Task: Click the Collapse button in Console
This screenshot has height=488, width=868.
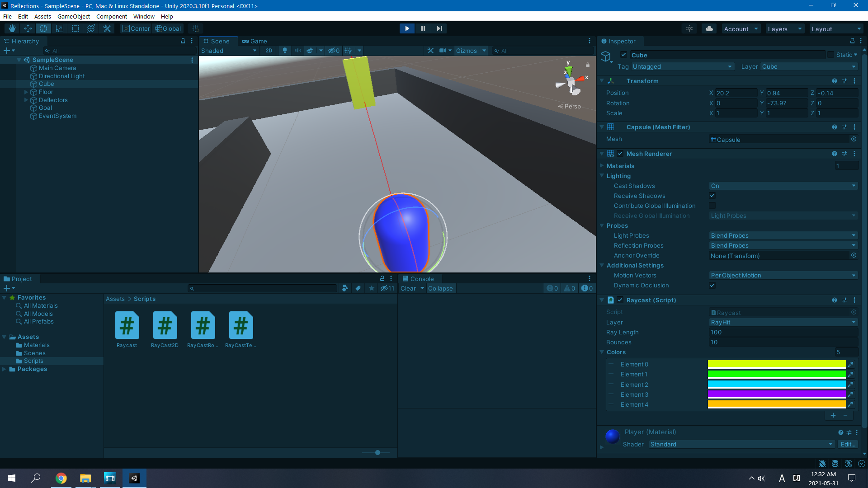Action: coord(440,288)
